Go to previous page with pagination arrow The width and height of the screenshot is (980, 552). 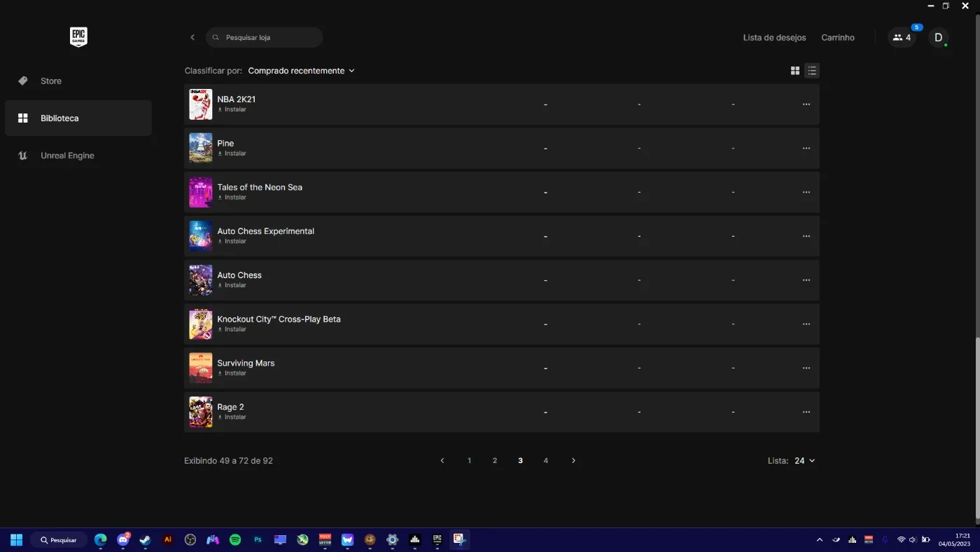tap(442, 461)
